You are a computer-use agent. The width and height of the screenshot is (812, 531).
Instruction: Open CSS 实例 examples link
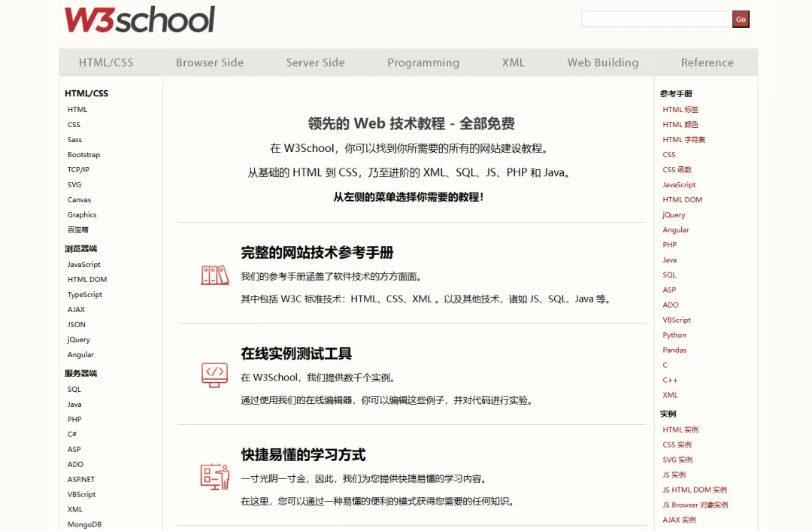tap(677, 445)
